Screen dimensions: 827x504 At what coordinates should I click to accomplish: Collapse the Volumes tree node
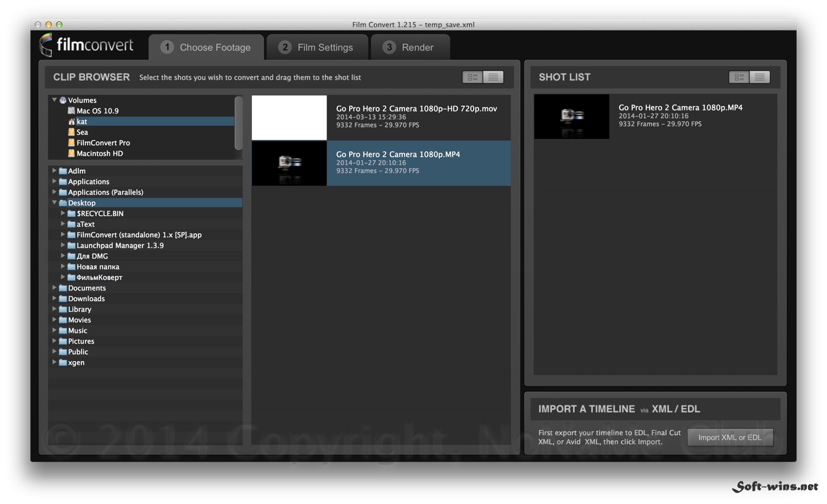[54, 100]
